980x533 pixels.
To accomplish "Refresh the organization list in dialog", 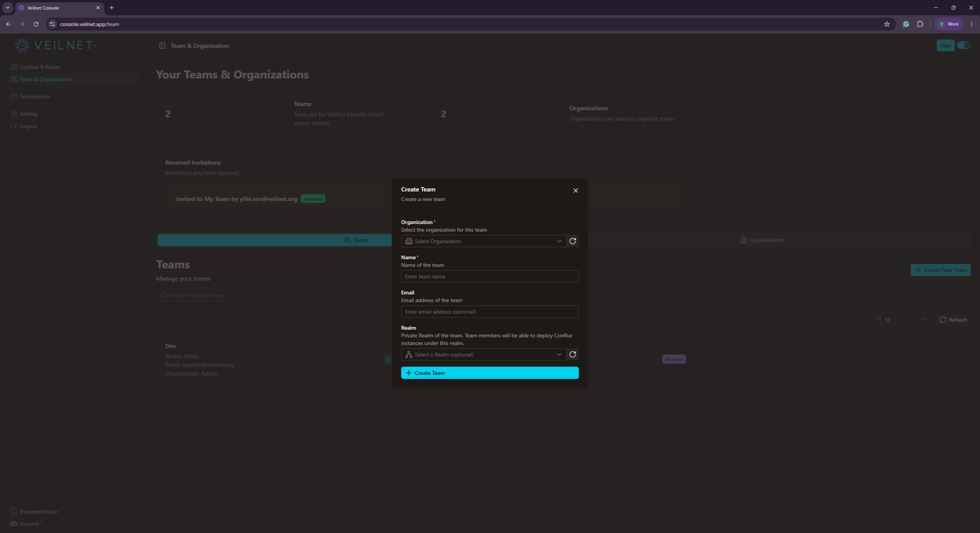I will 573,241.
